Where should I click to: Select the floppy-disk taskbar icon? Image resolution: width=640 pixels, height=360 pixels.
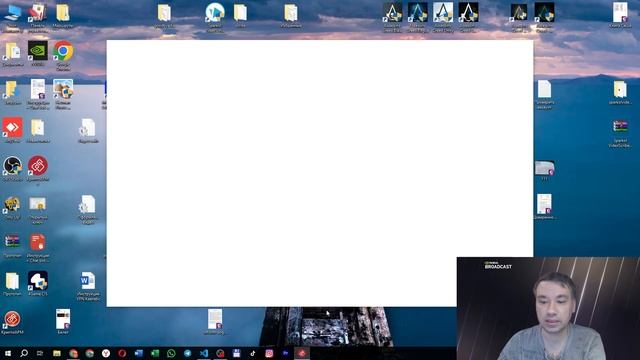236,353
